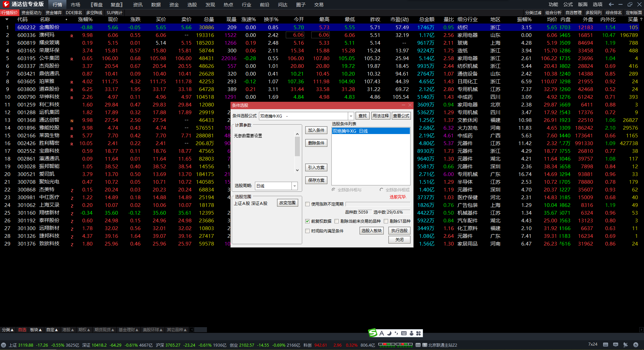Expand the 分类 bottom tab menu

click(x=8, y=330)
